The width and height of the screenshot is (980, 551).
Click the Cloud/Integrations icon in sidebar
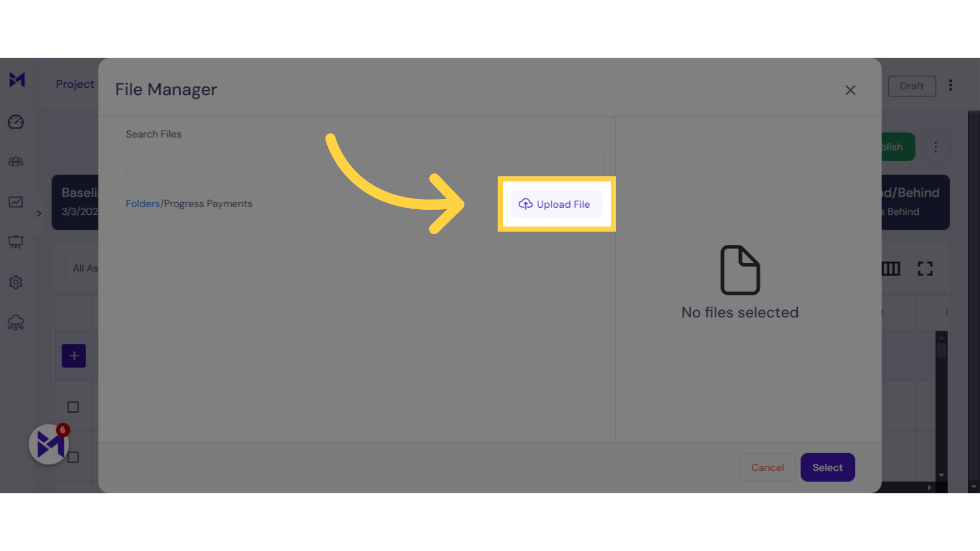[x=16, y=321]
